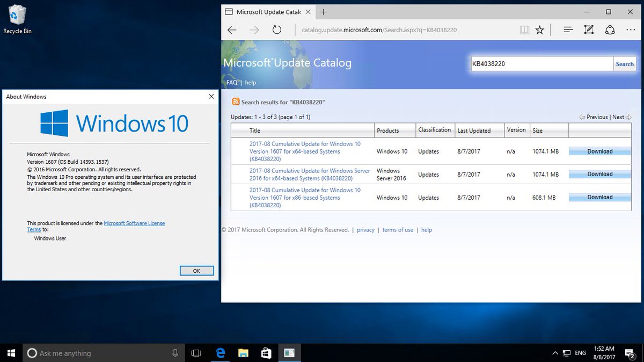Click the RSS feed icon beside search results

pos(236,102)
